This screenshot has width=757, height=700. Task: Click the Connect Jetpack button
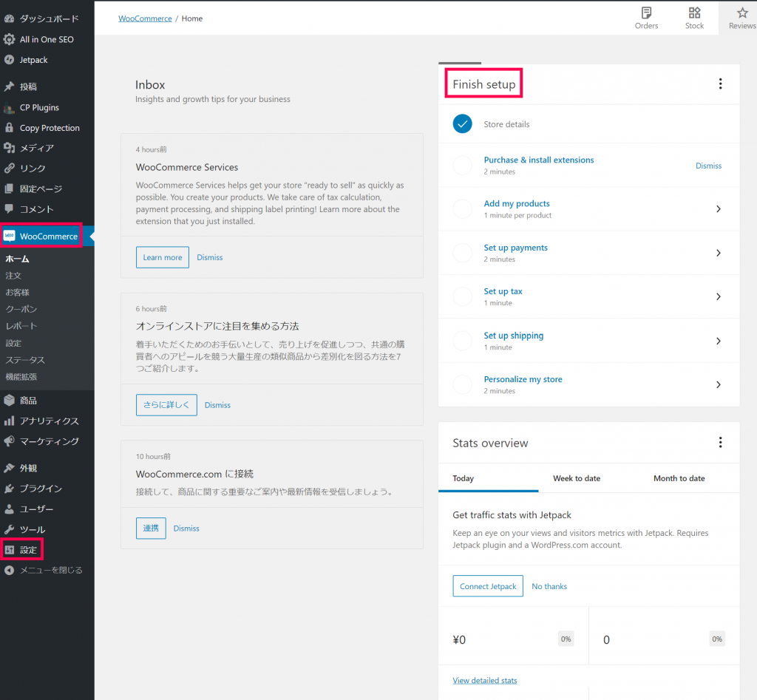(488, 586)
